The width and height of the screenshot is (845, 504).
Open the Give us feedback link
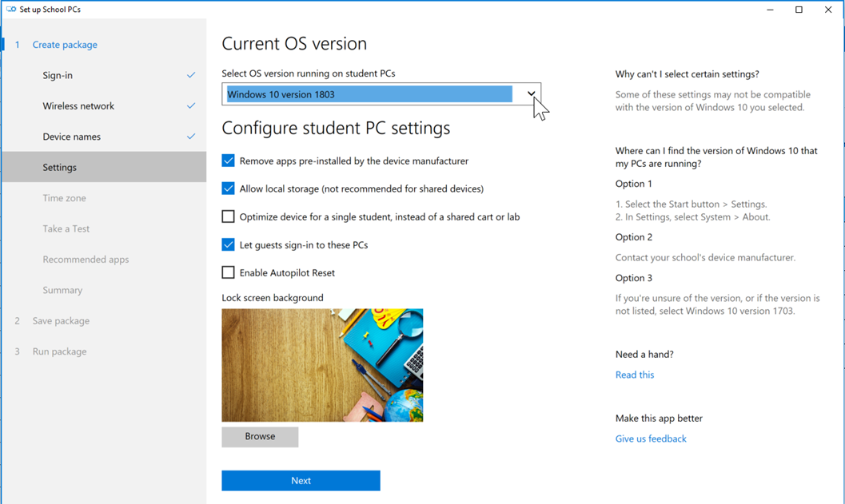coord(651,439)
